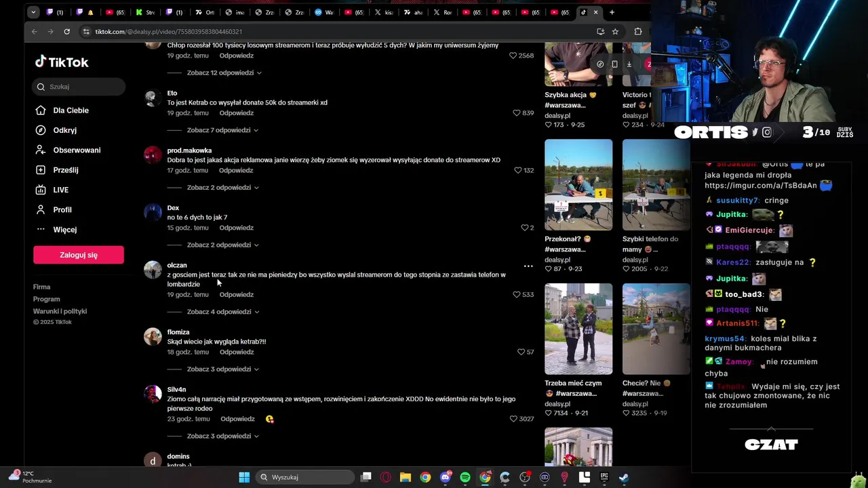Open the Firma footer link
The width and height of the screenshot is (868, 488).
click(41, 287)
